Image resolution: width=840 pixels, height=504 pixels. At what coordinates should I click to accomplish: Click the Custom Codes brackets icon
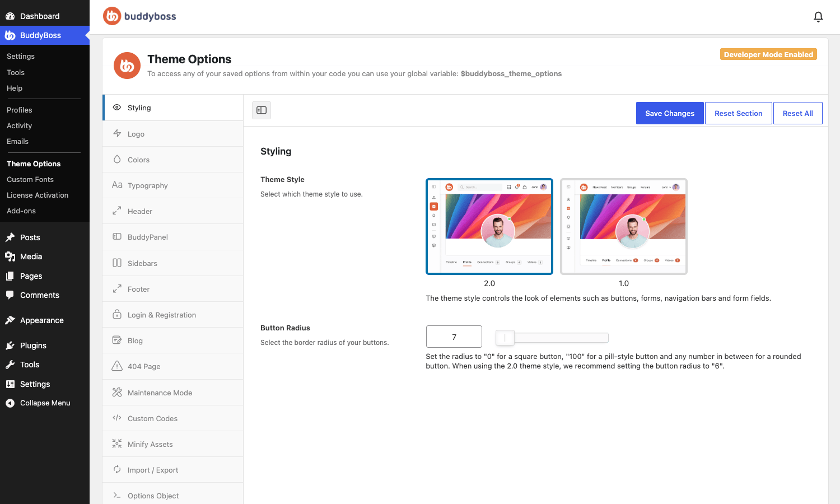click(x=117, y=418)
